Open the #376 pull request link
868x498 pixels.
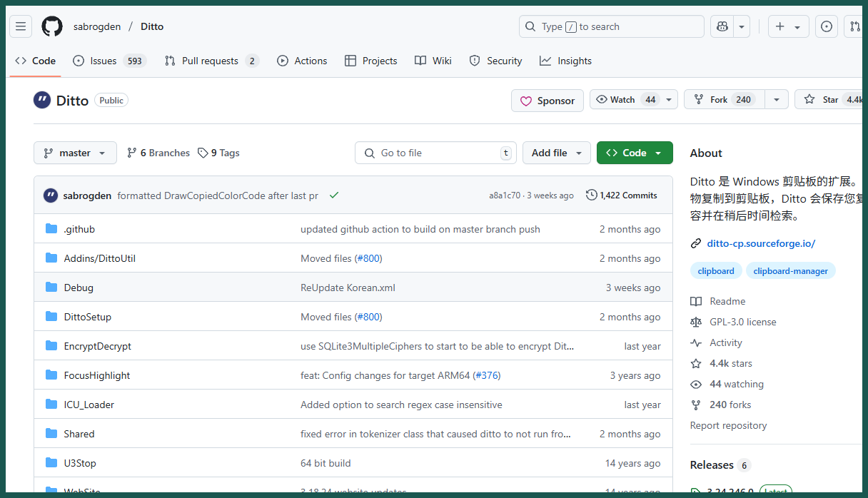[x=487, y=375]
